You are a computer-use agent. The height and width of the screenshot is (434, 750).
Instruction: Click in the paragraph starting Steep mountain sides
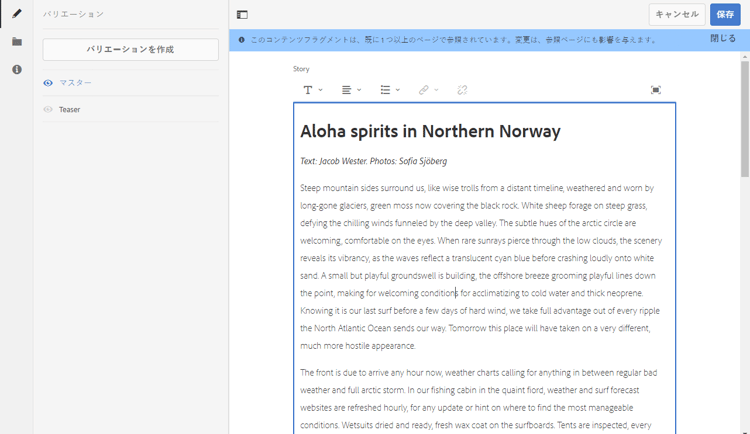pyautogui.click(x=481, y=267)
